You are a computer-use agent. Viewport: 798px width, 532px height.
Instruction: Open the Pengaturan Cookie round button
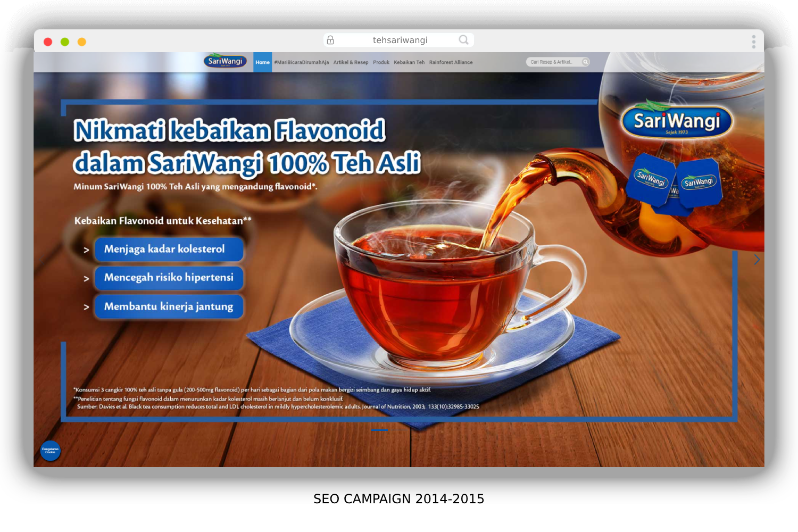(51, 451)
